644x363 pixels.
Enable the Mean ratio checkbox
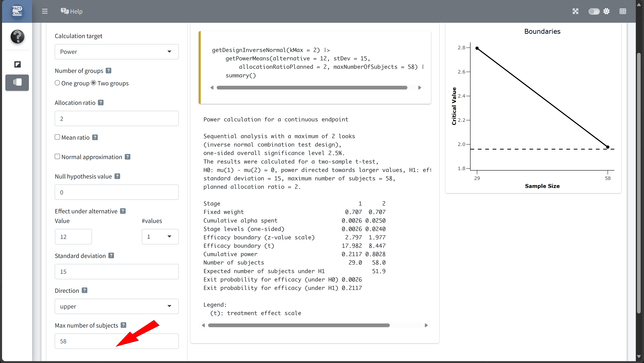pos(58,137)
